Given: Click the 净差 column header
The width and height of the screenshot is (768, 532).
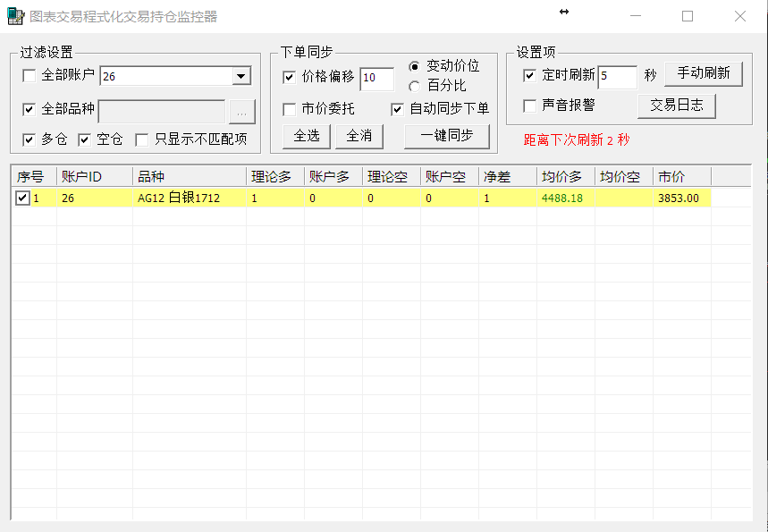Looking at the screenshot, I should pos(508,176).
